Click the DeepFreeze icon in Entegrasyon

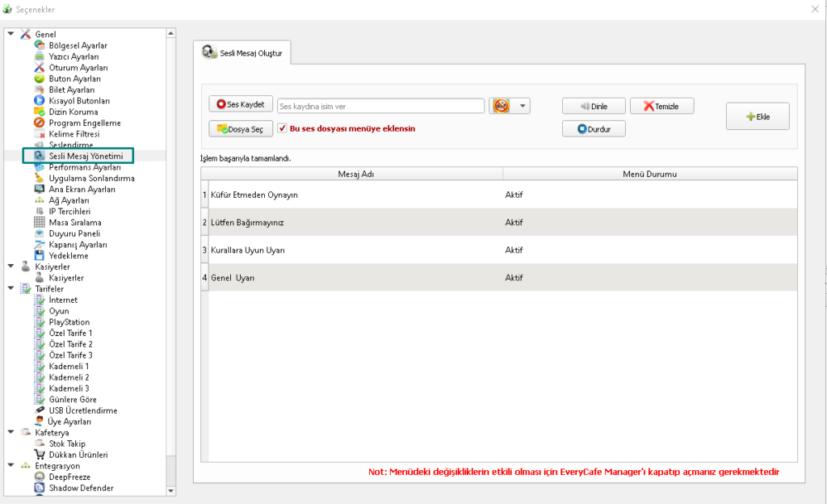(x=40, y=477)
